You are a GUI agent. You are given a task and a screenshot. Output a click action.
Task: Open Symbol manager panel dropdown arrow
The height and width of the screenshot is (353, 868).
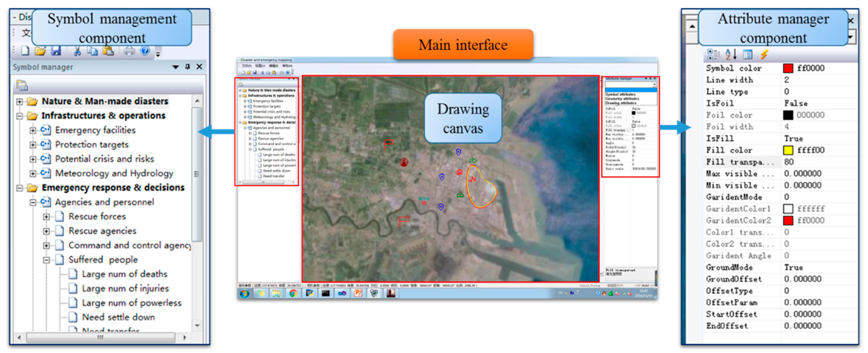(x=176, y=67)
